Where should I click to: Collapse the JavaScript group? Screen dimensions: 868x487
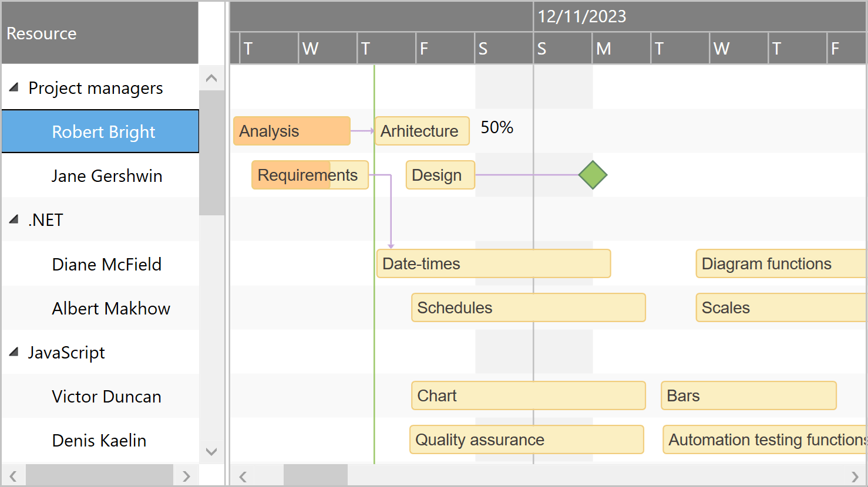pos(14,352)
